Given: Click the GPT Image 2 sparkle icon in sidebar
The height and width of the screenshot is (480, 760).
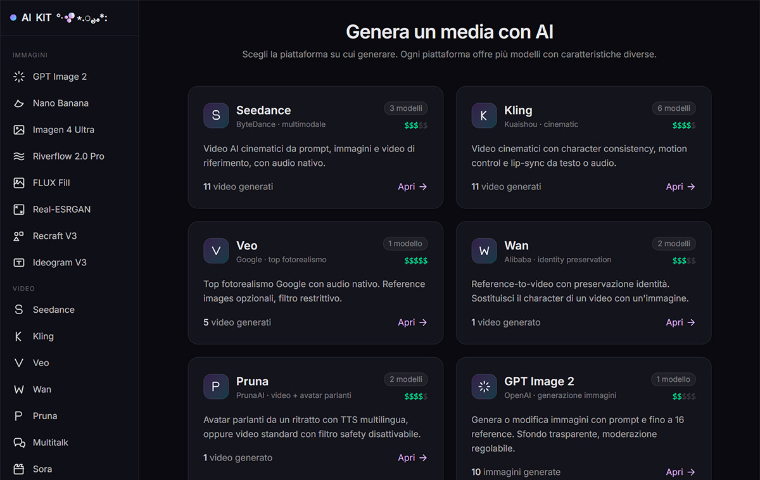Looking at the screenshot, I should (x=19, y=77).
